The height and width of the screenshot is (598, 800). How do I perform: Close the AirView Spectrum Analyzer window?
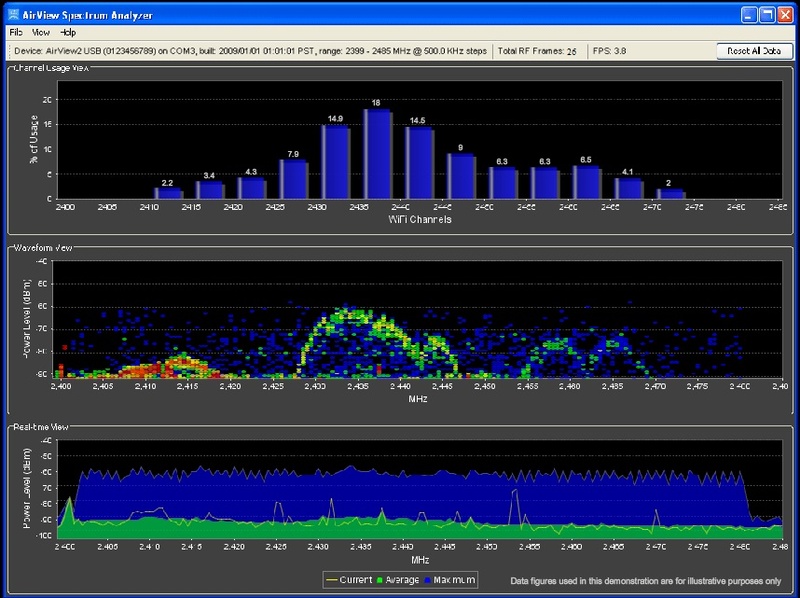point(786,15)
